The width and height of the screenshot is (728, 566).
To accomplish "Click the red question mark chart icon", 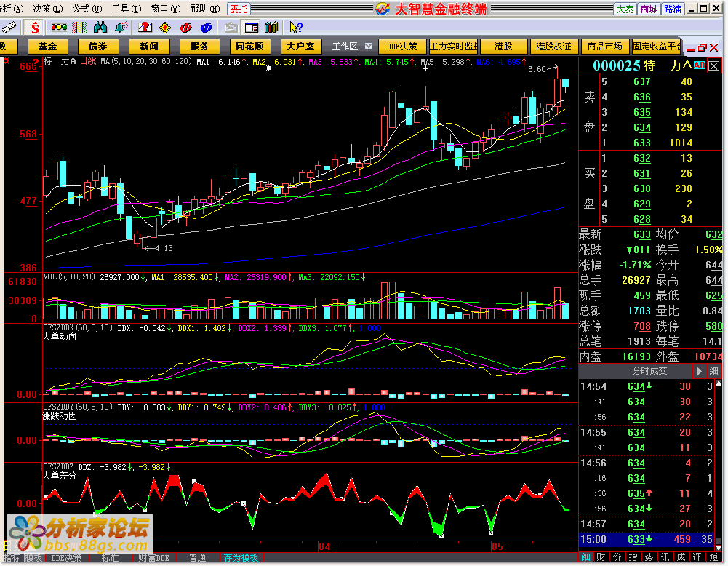I will click(x=145, y=28).
